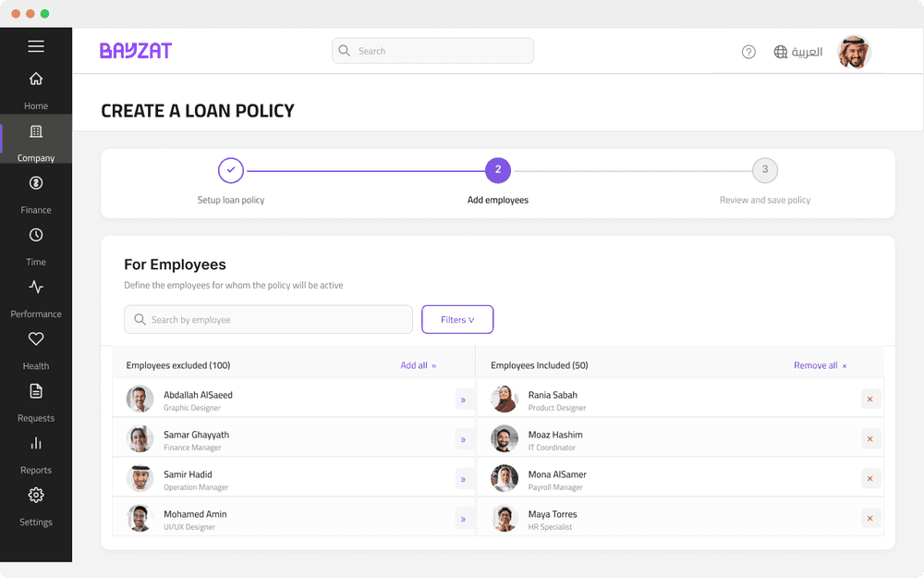Go to the Company tab in the sidebar

(x=35, y=130)
